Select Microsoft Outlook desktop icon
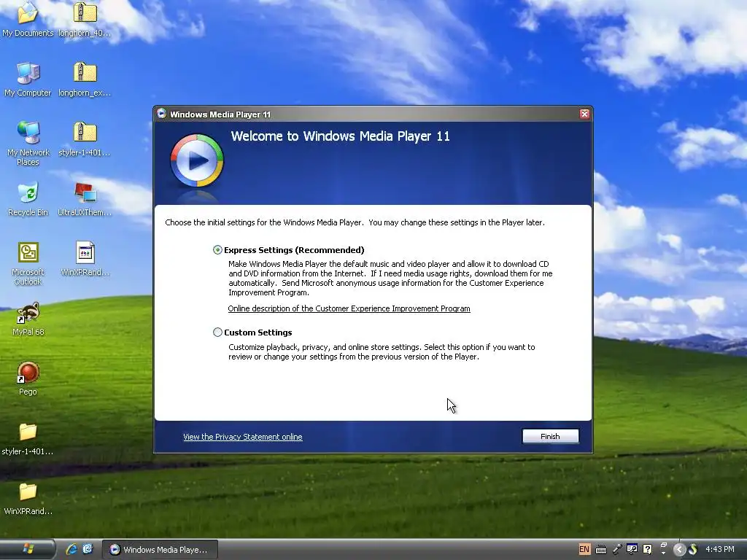The width and height of the screenshot is (747, 560). pos(28,263)
